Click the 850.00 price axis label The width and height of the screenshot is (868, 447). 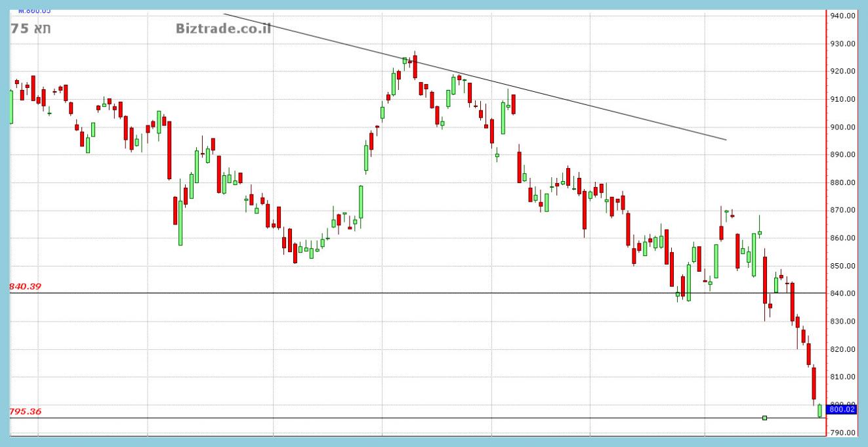click(842, 266)
